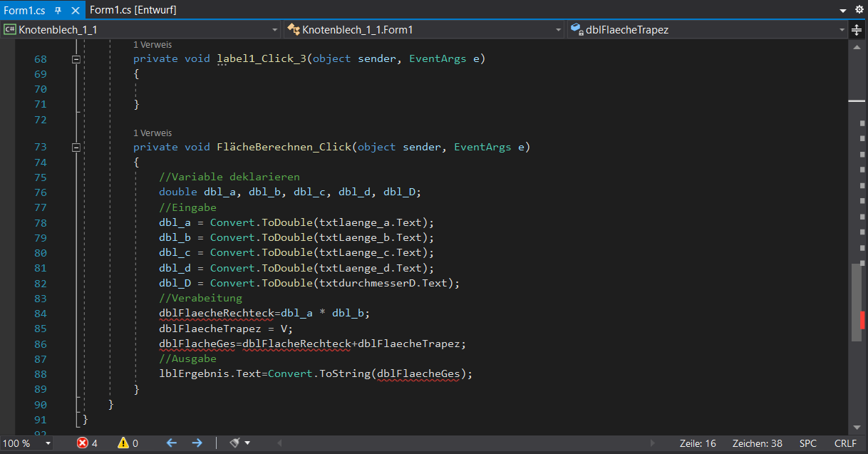Click '1 Verweis' above label1_Click_3

click(x=153, y=45)
